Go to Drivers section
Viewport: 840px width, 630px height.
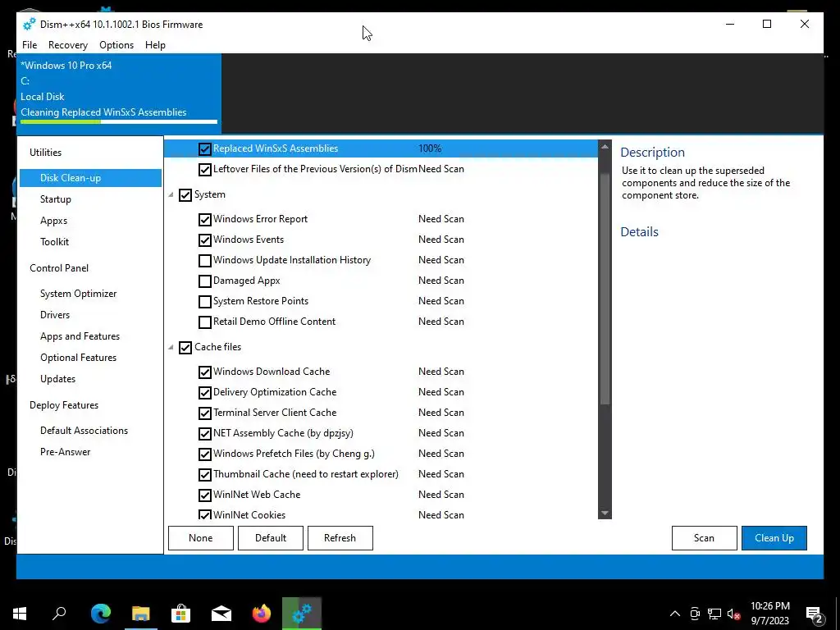(x=55, y=315)
